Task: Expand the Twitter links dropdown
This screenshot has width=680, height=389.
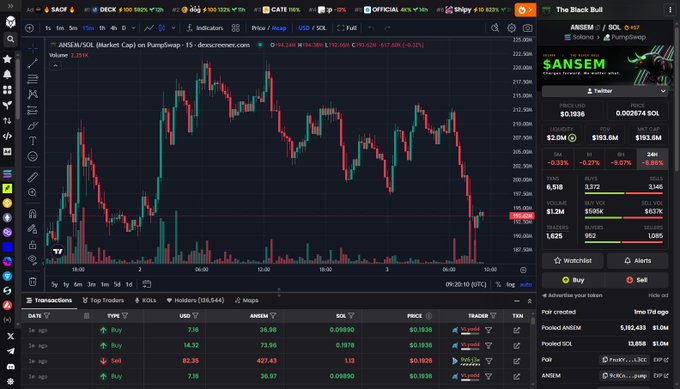Action: tap(663, 91)
